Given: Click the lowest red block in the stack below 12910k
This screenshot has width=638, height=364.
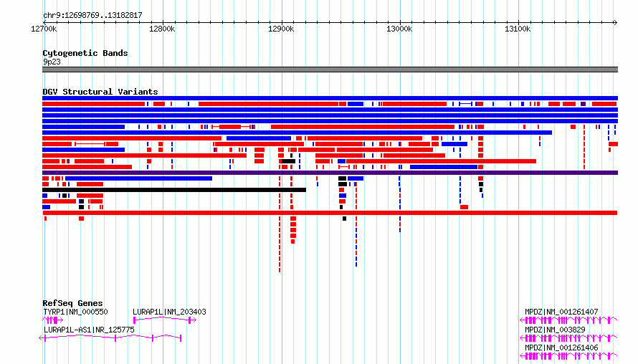Looking at the screenshot, I should pyautogui.click(x=292, y=241).
